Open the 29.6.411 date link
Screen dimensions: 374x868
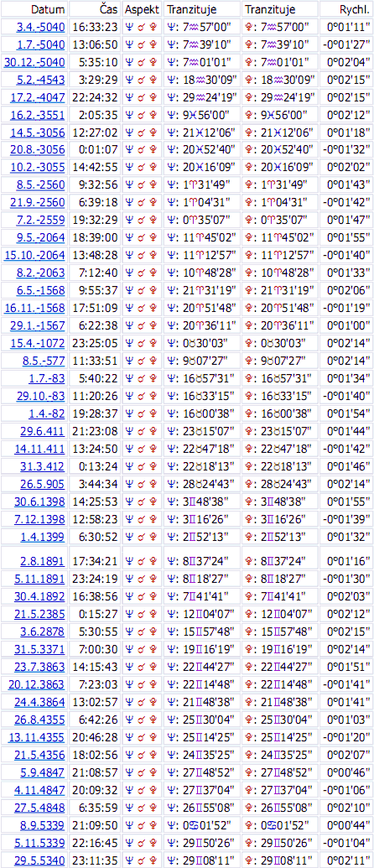coord(44,431)
